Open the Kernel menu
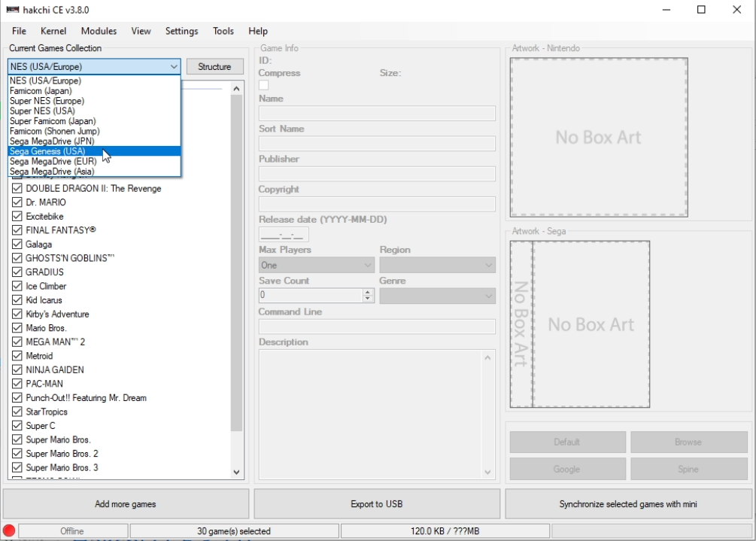Viewport: 756px width, 541px height. (x=53, y=31)
